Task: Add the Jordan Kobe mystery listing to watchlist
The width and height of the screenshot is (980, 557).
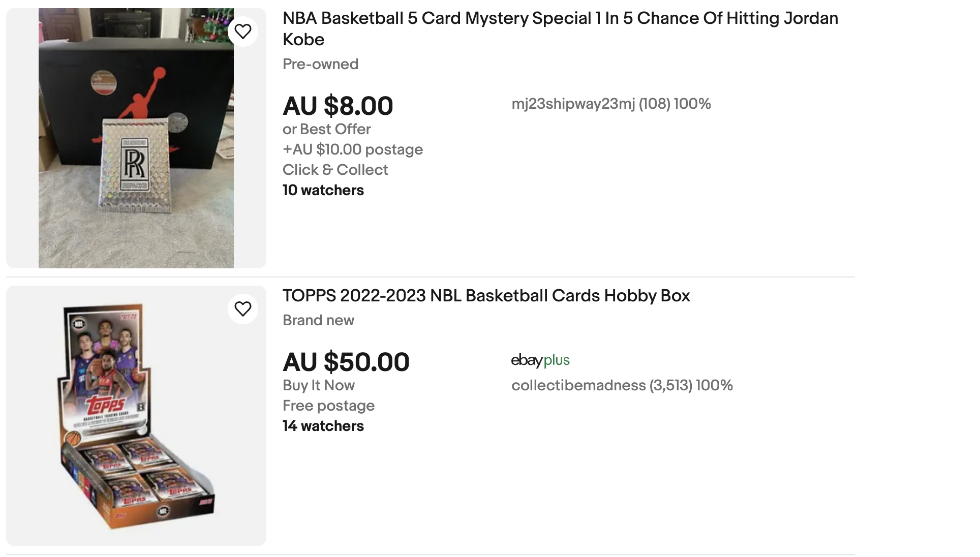Action: coord(244,31)
